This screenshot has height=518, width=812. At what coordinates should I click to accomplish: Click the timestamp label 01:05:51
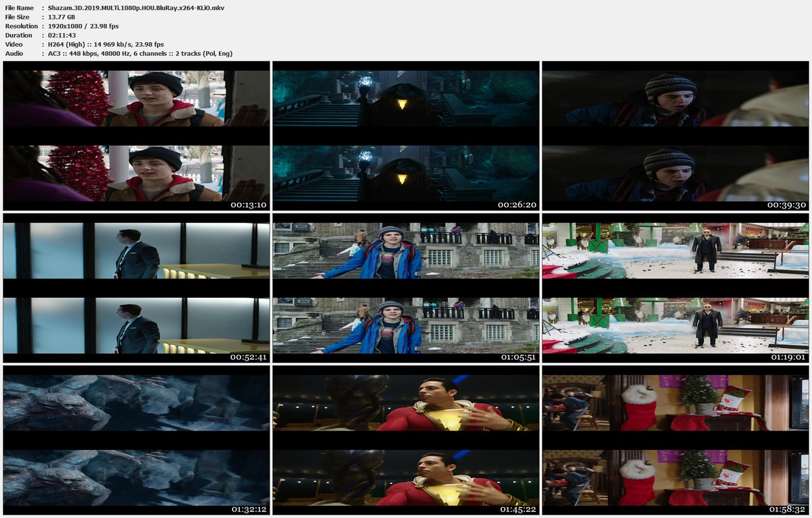(518, 357)
